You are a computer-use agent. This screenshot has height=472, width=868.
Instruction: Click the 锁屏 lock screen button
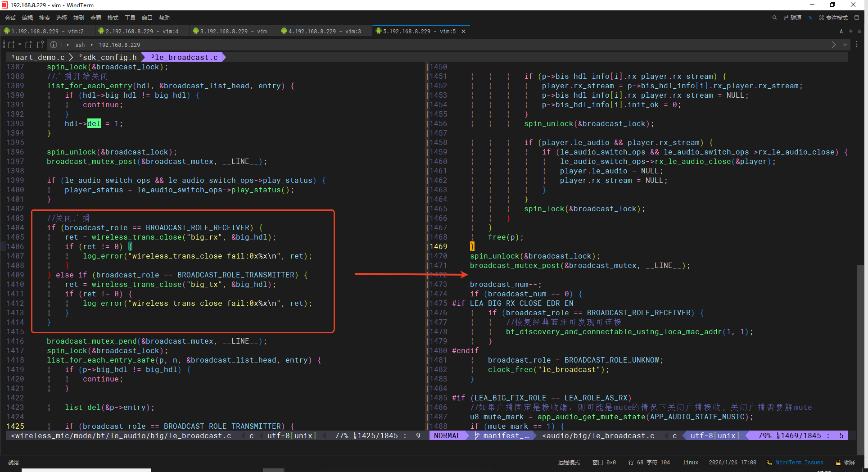(850, 463)
